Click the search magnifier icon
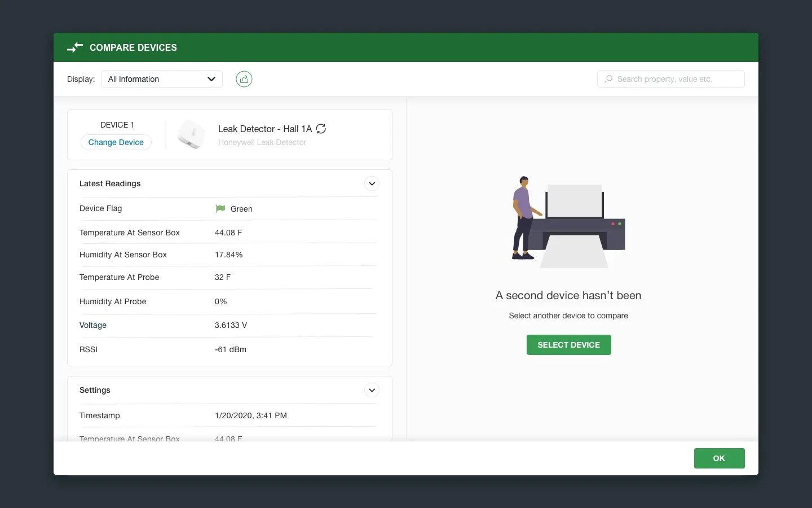Viewport: 812px width, 508px height. point(608,79)
